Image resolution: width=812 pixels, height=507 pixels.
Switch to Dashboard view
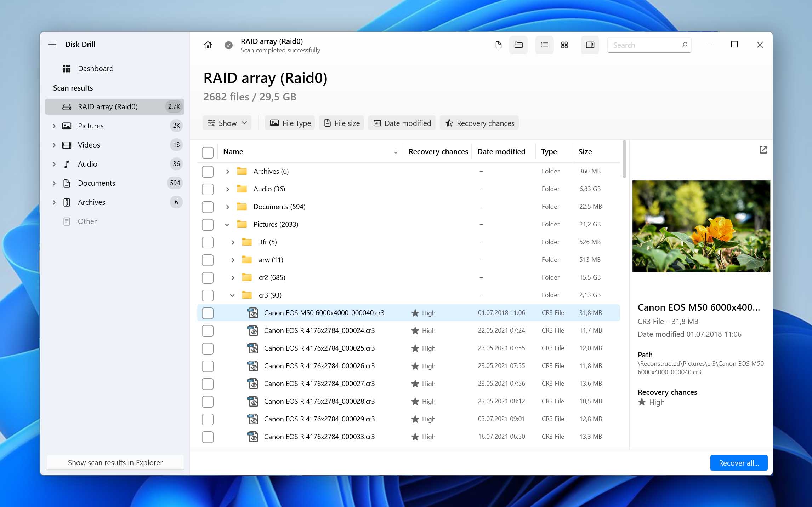pos(96,68)
